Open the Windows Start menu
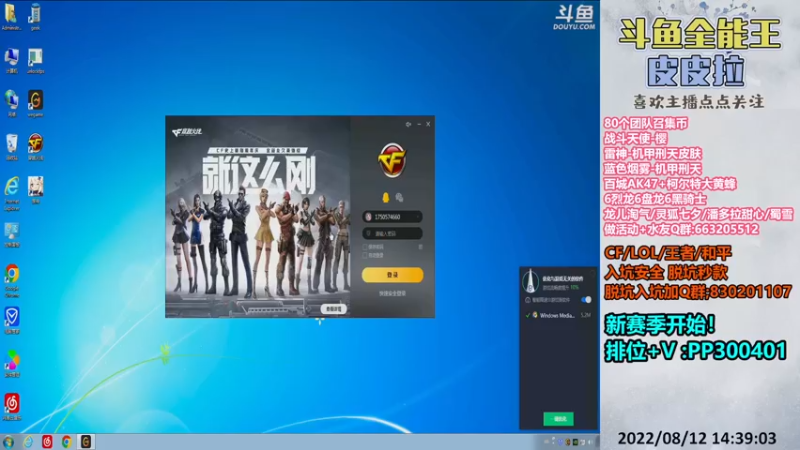 [x=8, y=442]
